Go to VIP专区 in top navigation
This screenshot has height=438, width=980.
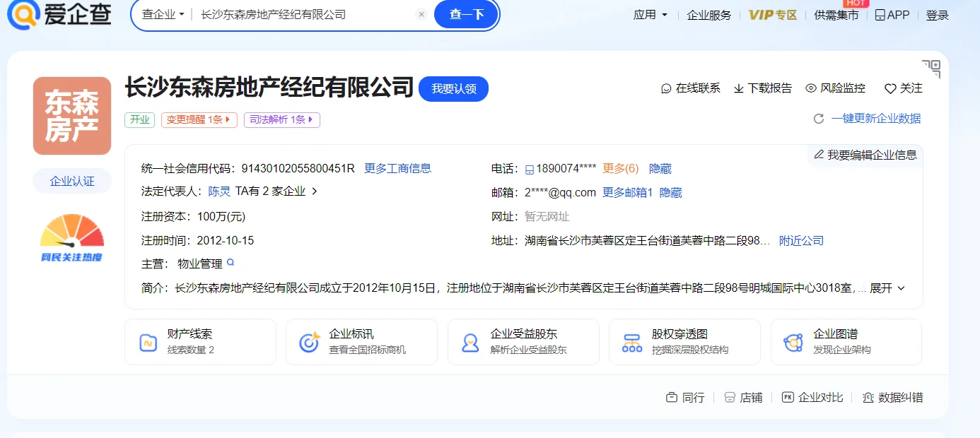[x=772, y=15]
